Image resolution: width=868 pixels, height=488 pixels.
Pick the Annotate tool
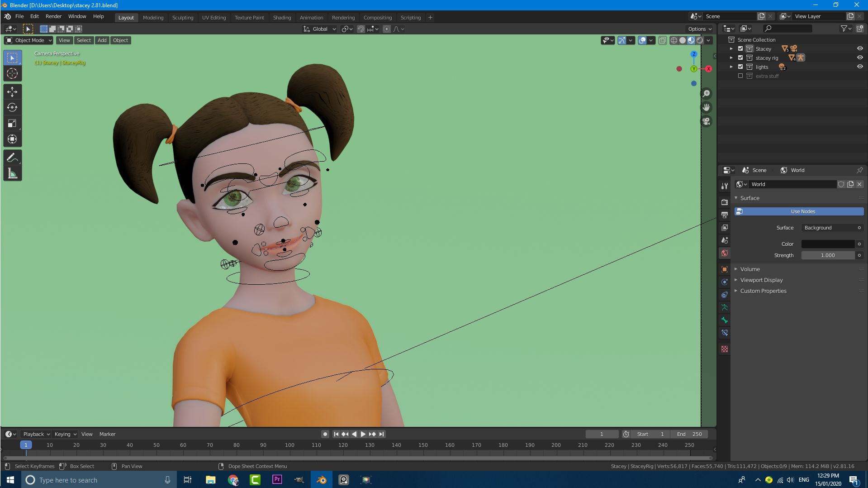coord(12,157)
